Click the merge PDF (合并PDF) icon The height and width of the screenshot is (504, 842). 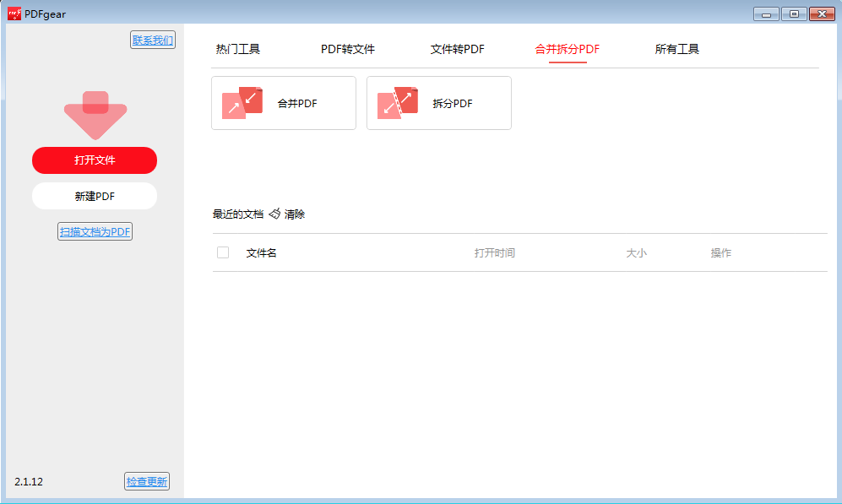click(x=243, y=103)
